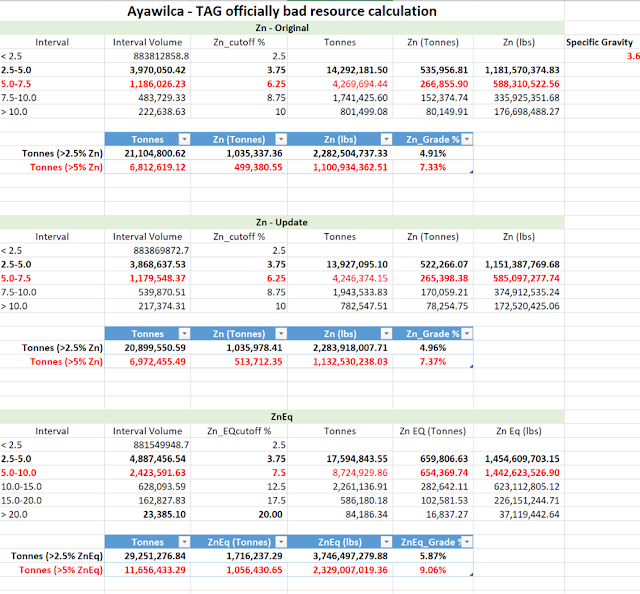Image resolution: width=640 pixels, height=594 pixels.
Task: Select the 'Tonnes (>2.5% ZnEq)' row label
Action: [52, 556]
